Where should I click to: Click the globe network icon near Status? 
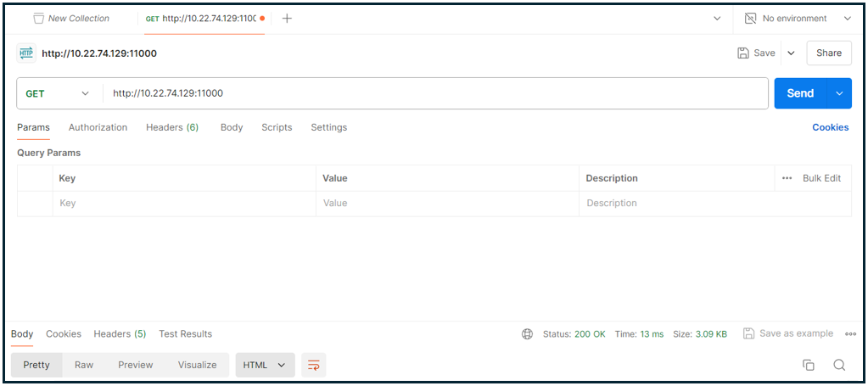(528, 334)
